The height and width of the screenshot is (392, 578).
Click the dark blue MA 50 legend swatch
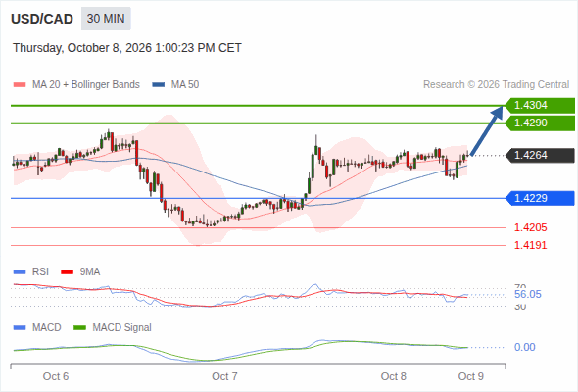point(159,85)
